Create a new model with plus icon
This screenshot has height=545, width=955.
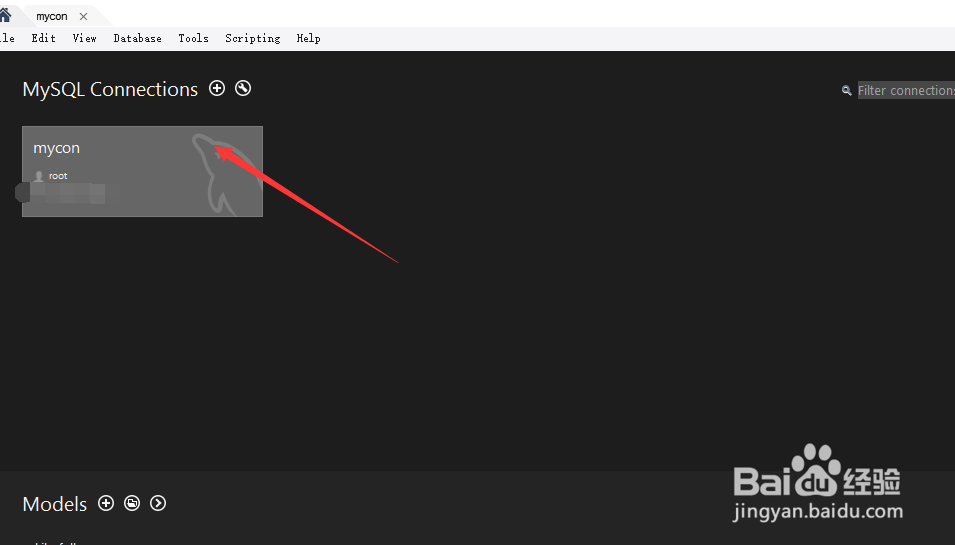coord(106,503)
